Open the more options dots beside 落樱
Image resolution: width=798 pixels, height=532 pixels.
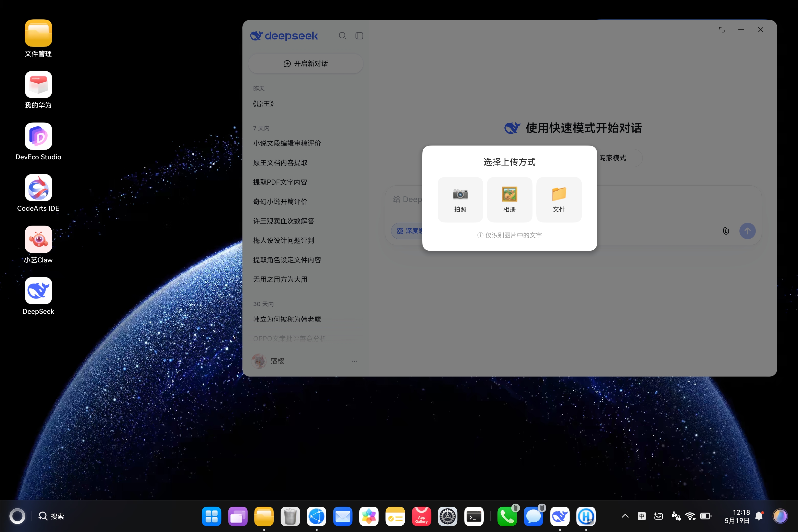[354, 361]
